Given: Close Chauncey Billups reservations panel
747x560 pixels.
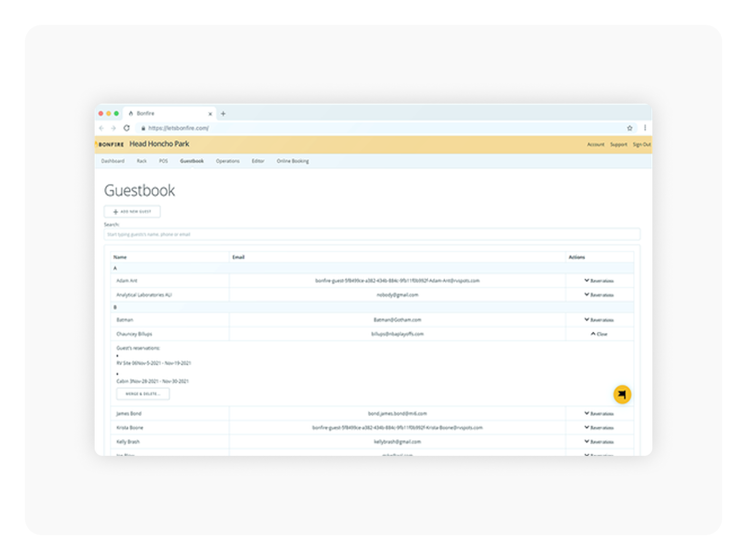Looking at the screenshot, I should [x=599, y=334].
